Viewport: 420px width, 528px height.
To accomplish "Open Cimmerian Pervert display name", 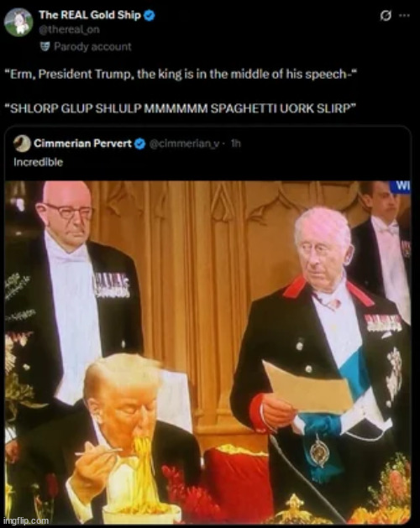I will coord(82,144).
